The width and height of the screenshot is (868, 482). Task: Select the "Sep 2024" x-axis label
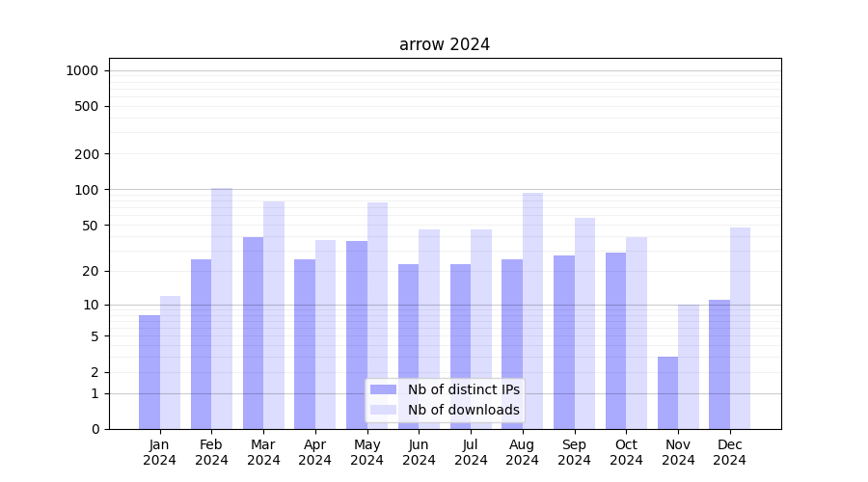(x=574, y=452)
